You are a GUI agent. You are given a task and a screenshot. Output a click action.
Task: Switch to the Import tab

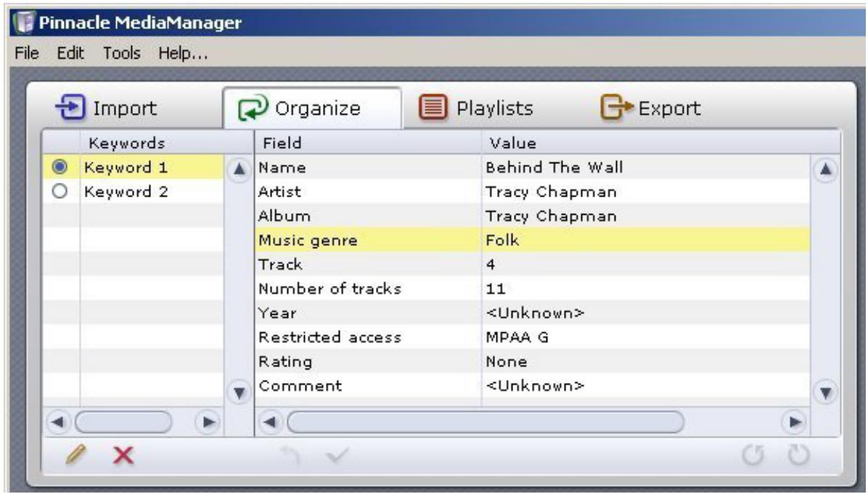[106, 108]
